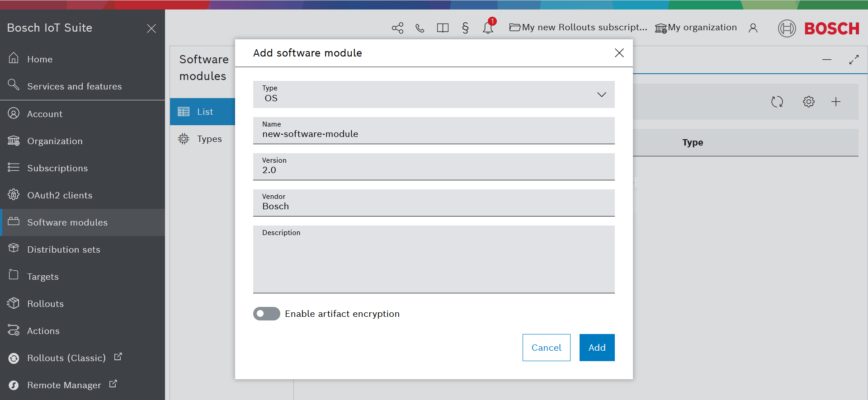868x400 pixels.
Task: Open Distribution sets in sidebar
Action: point(63,249)
